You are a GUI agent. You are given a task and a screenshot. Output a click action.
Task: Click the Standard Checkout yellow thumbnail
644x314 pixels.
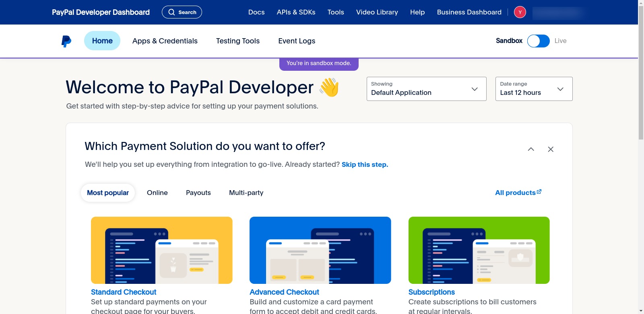pos(162,250)
